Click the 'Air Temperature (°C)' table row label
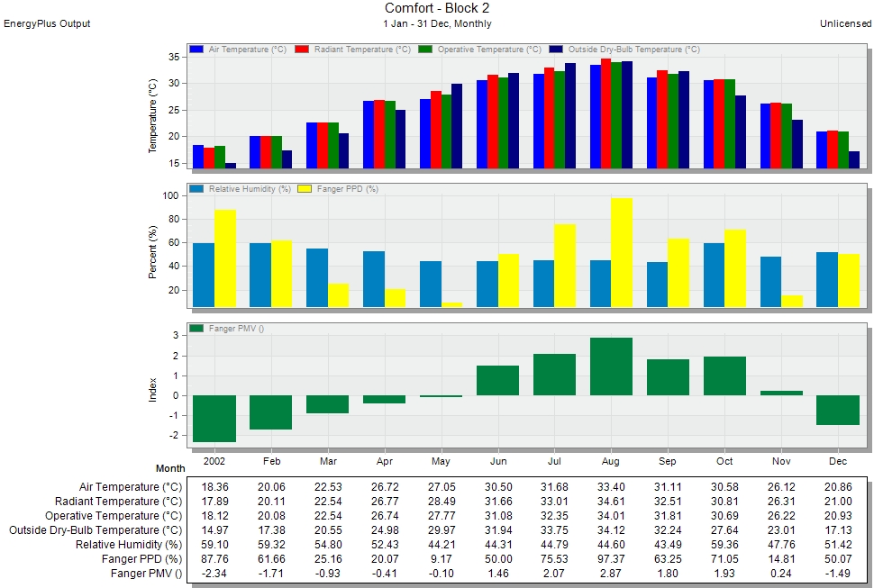The height and width of the screenshot is (588, 874). pyautogui.click(x=131, y=487)
